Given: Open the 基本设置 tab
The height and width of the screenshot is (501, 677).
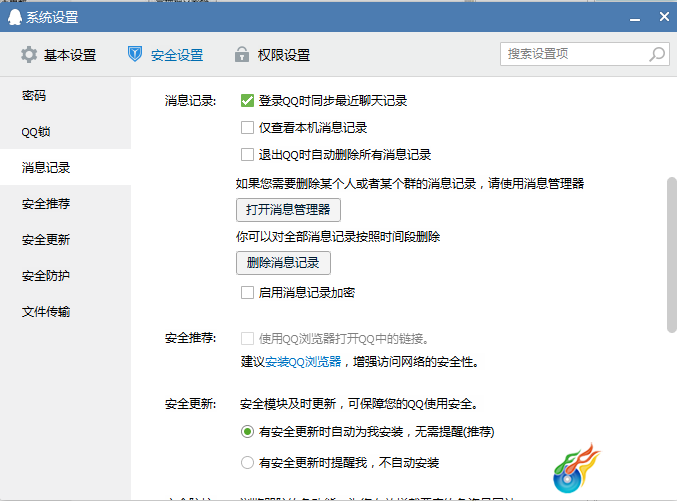Looking at the screenshot, I should coord(59,55).
